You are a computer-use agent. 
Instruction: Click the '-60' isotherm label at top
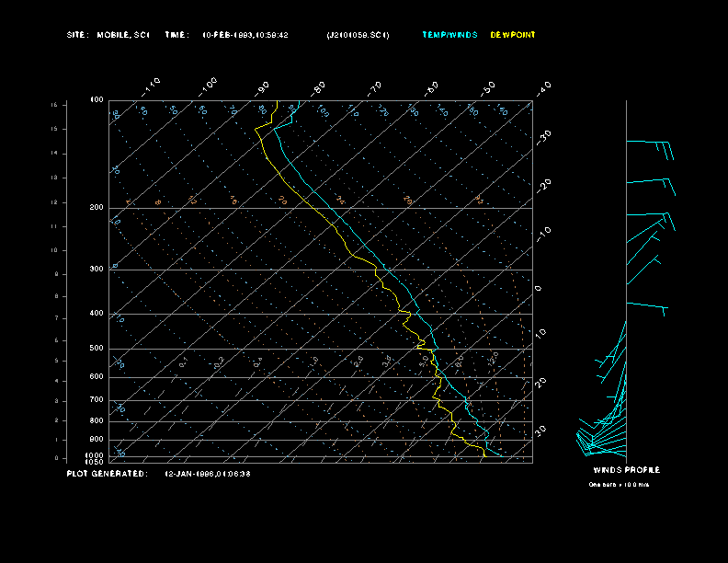coord(431,88)
